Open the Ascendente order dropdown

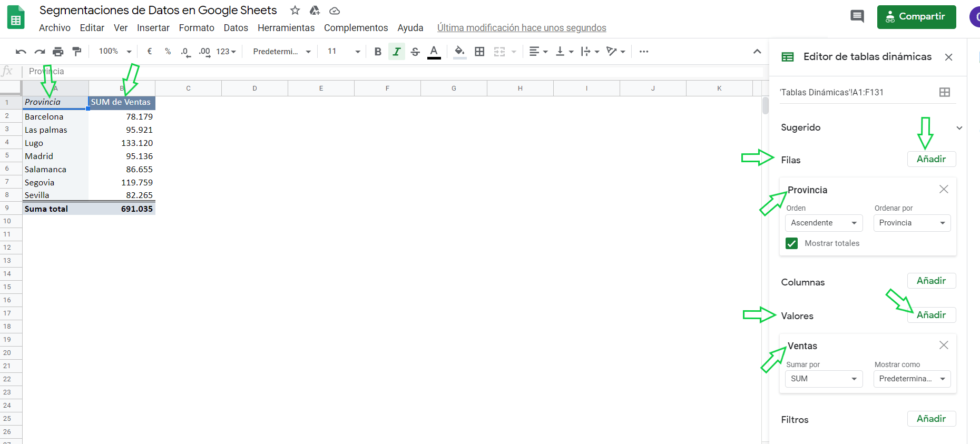pyautogui.click(x=824, y=223)
